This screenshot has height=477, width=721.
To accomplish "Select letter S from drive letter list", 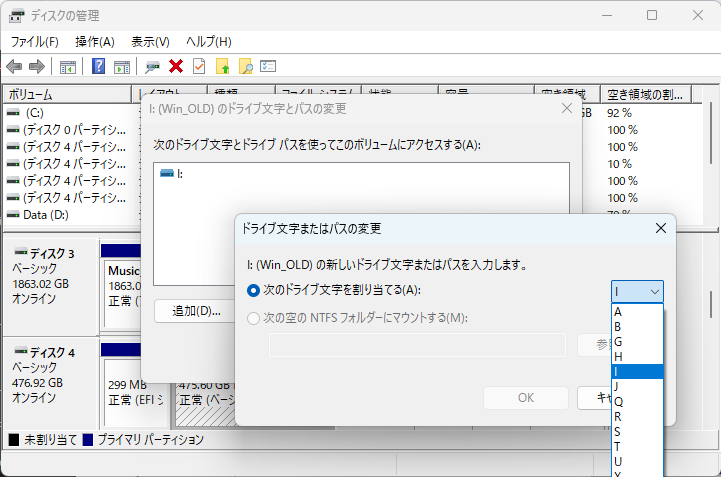I will (618, 431).
